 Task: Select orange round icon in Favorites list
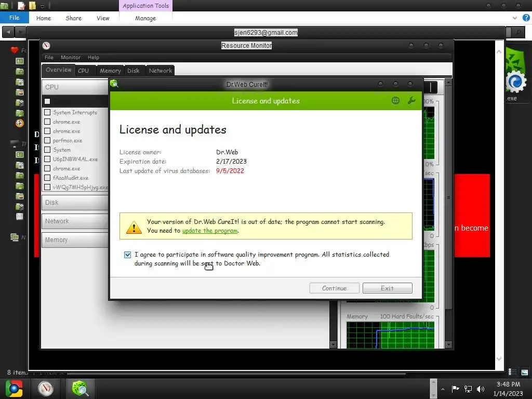click(x=20, y=123)
